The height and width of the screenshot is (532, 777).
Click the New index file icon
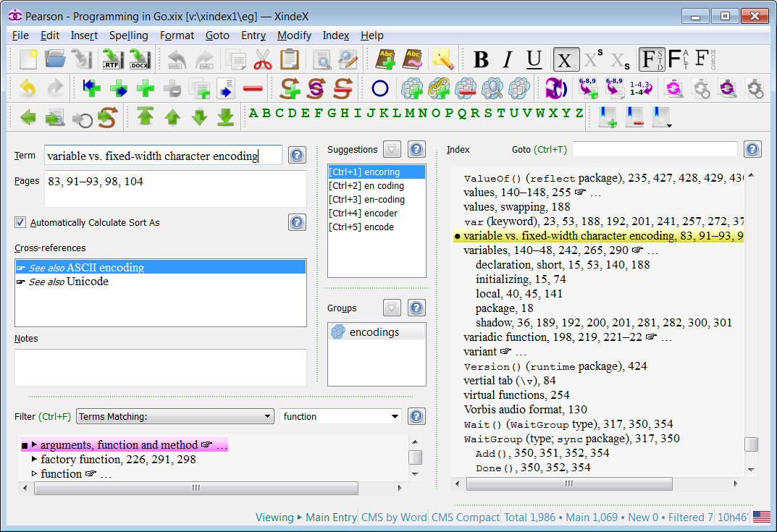[x=28, y=59]
